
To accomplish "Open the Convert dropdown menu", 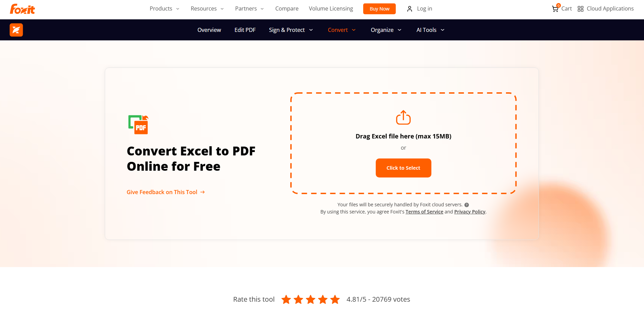I will [342, 30].
